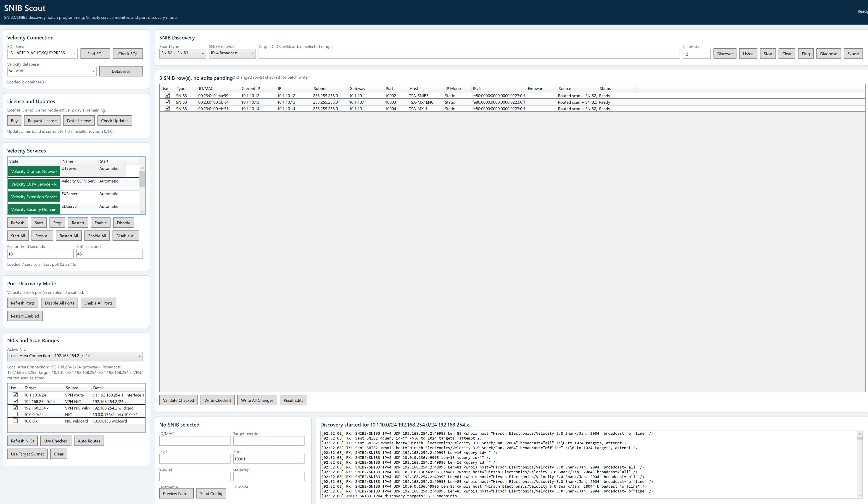This screenshot has height=504, width=868.
Task: Click Use Checked button
Action: click(56, 441)
